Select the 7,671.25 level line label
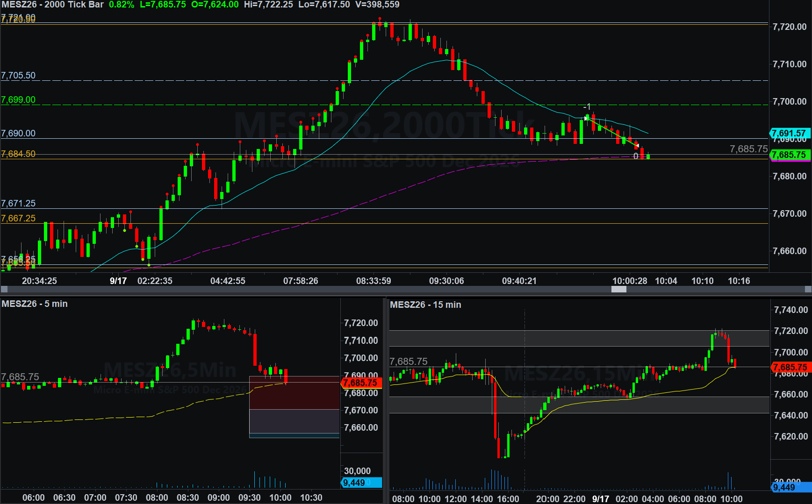Image resolution: width=812 pixels, height=504 pixels. [18, 204]
